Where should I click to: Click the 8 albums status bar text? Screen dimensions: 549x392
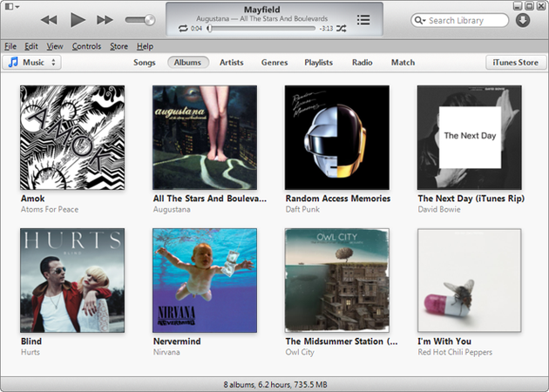pos(275,384)
